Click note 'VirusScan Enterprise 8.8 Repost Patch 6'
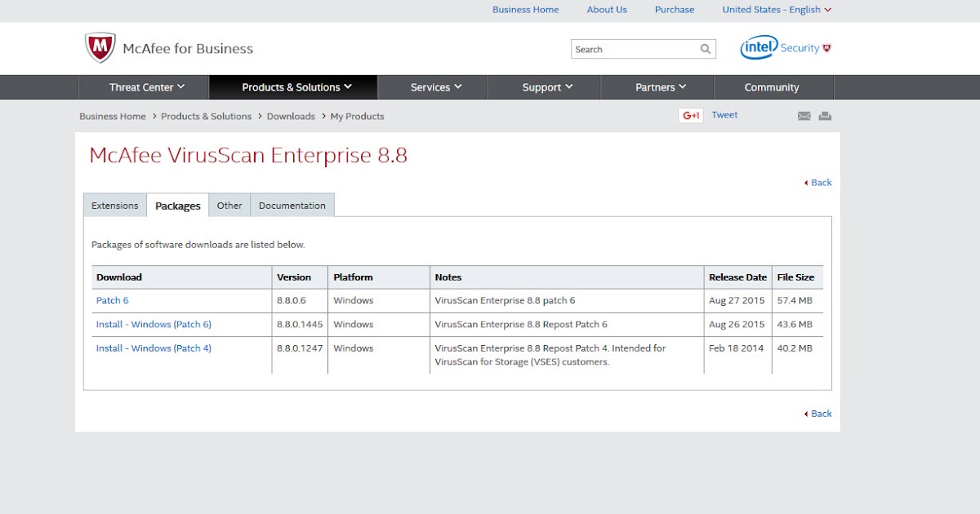980x514 pixels. click(x=521, y=324)
